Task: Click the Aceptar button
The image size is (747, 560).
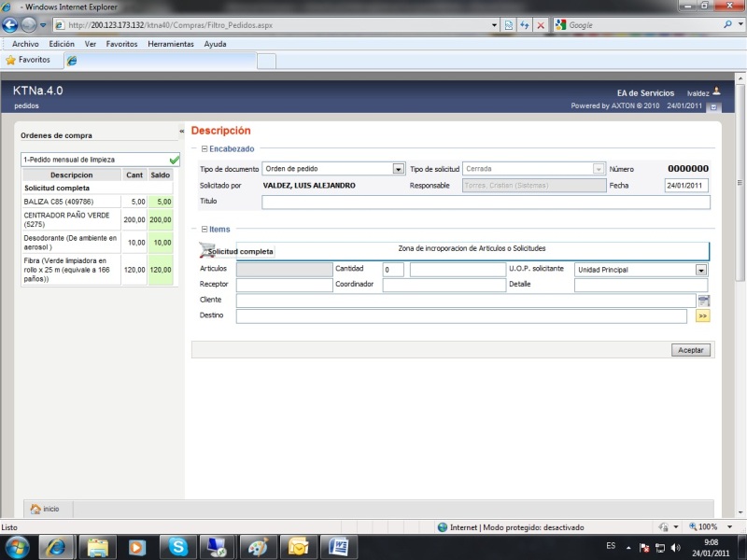Action: coord(691,350)
